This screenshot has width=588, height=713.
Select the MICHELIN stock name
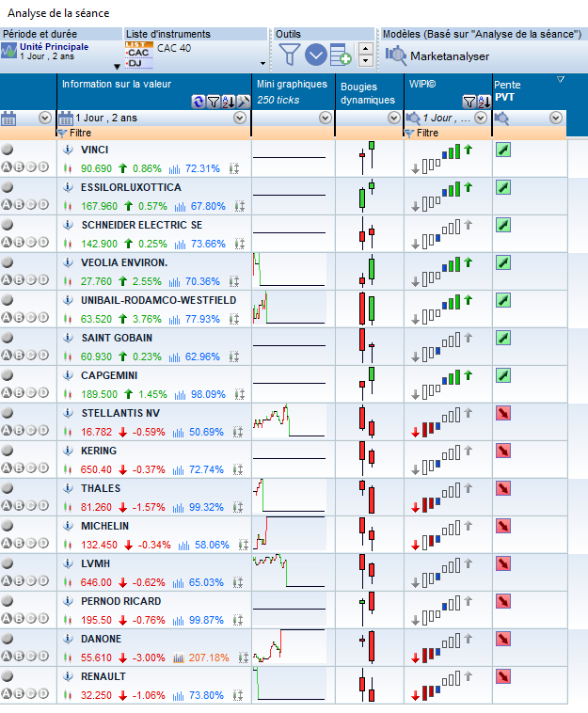105,526
